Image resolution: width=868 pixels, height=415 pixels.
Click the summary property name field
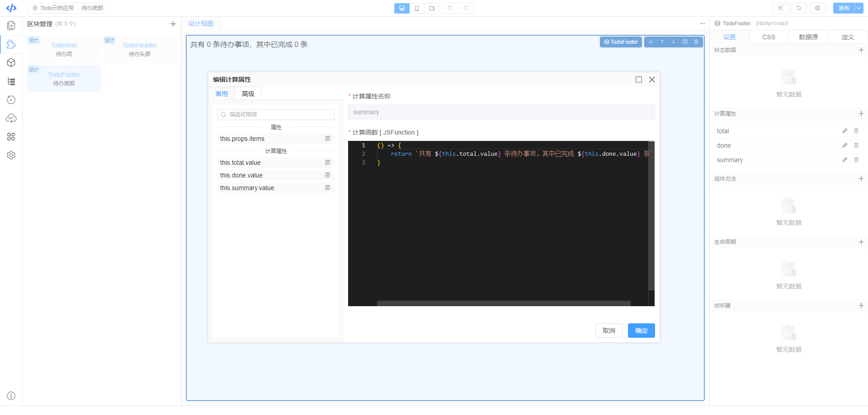tap(501, 112)
